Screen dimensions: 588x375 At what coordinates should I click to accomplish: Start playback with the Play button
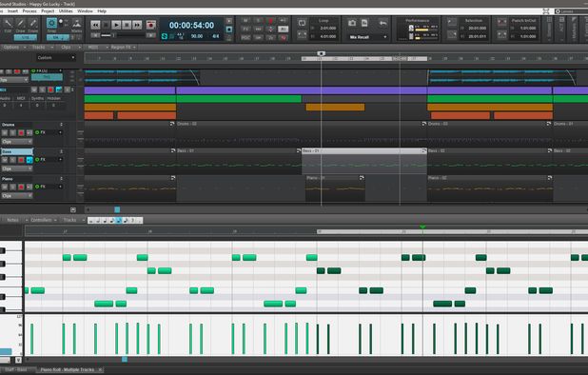116,25
